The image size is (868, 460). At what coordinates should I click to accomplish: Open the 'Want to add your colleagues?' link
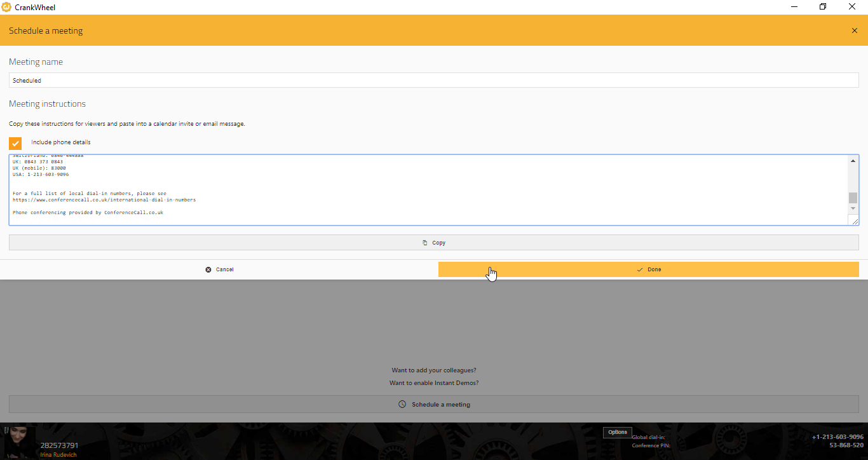[434, 370]
